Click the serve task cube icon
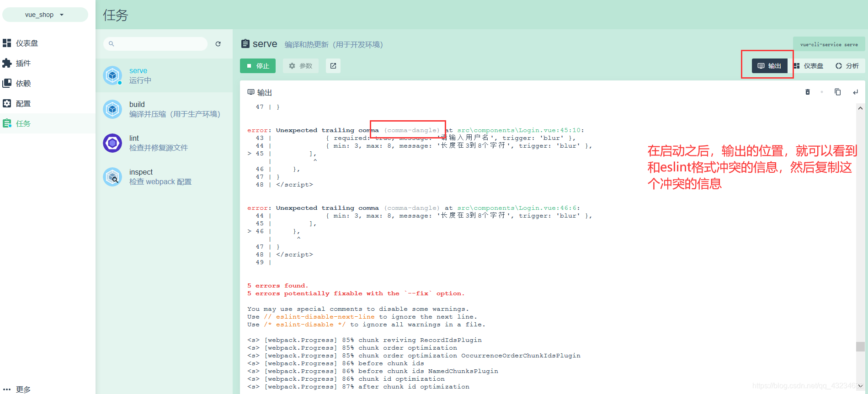The height and width of the screenshot is (394, 868). [x=112, y=75]
